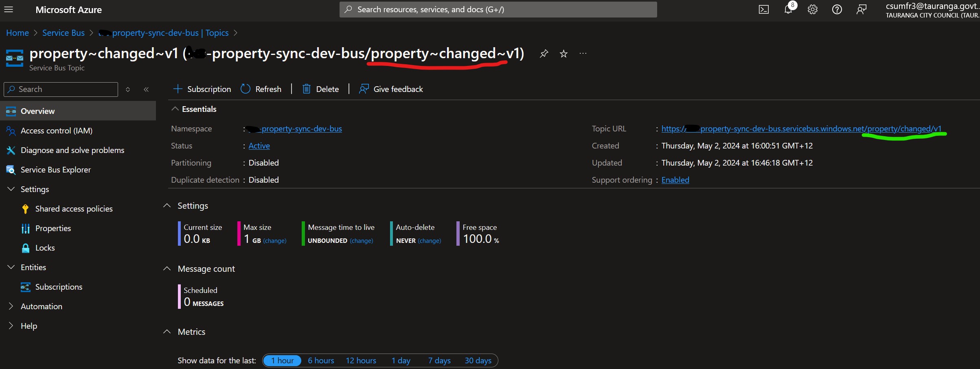Change the Max size setting
980x369 pixels.
(274, 241)
